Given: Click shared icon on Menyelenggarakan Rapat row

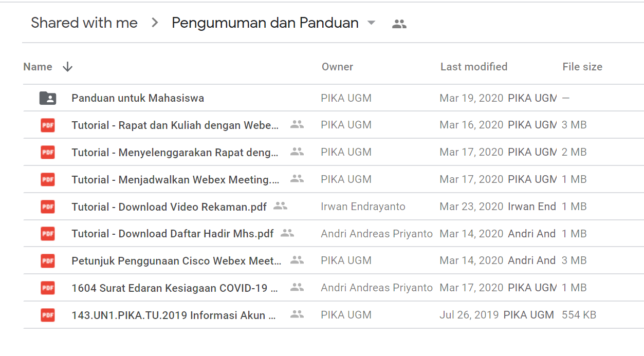Looking at the screenshot, I should 297,152.
